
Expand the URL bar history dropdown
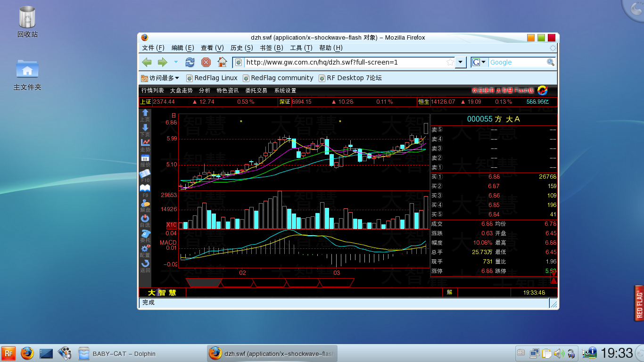click(461, 62)
